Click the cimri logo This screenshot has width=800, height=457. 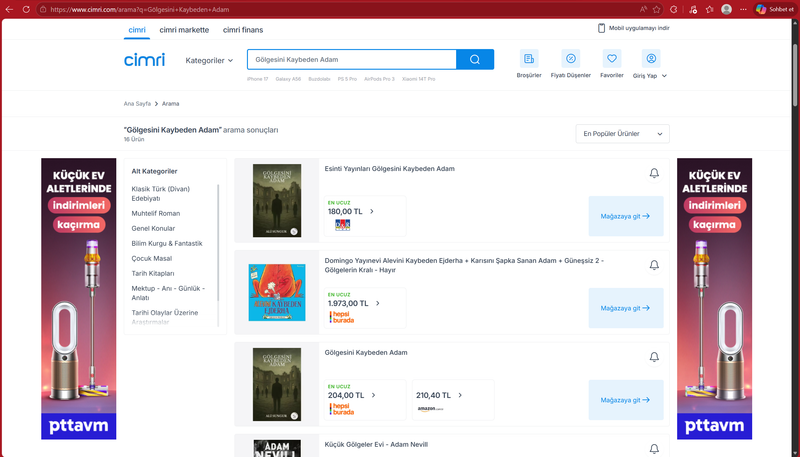pos(145,60)
